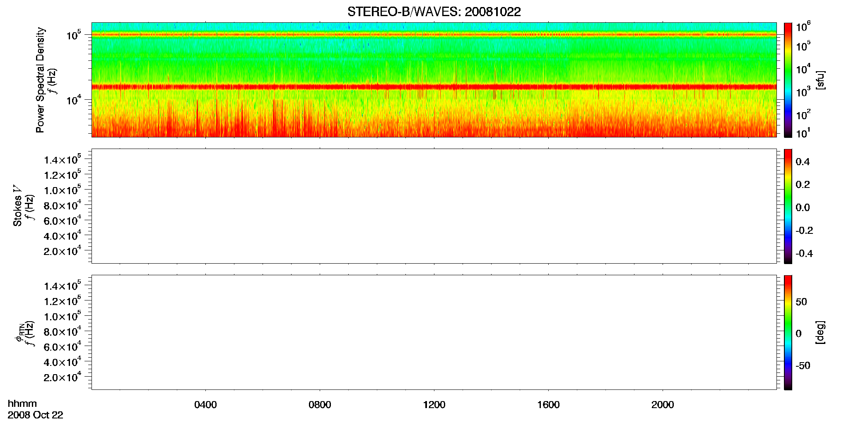Click the hhmm time format label

pyautogui.click(x=22, y=404)
